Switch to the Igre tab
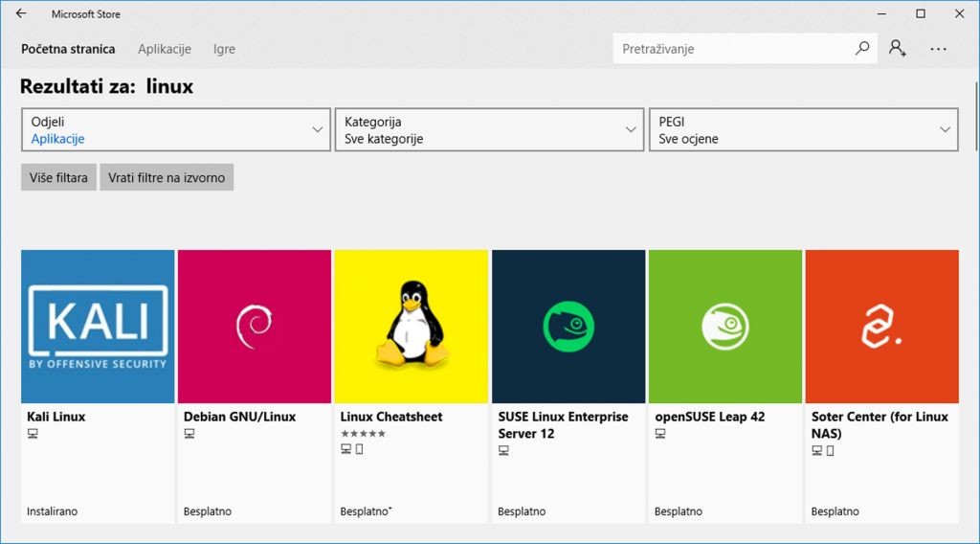The image size is (980, 544). (224, 49)
